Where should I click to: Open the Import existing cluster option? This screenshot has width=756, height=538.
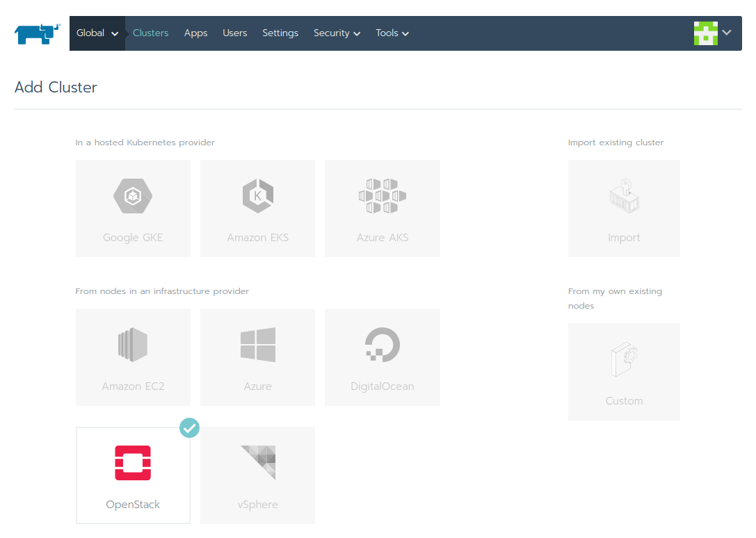point(624,209)
